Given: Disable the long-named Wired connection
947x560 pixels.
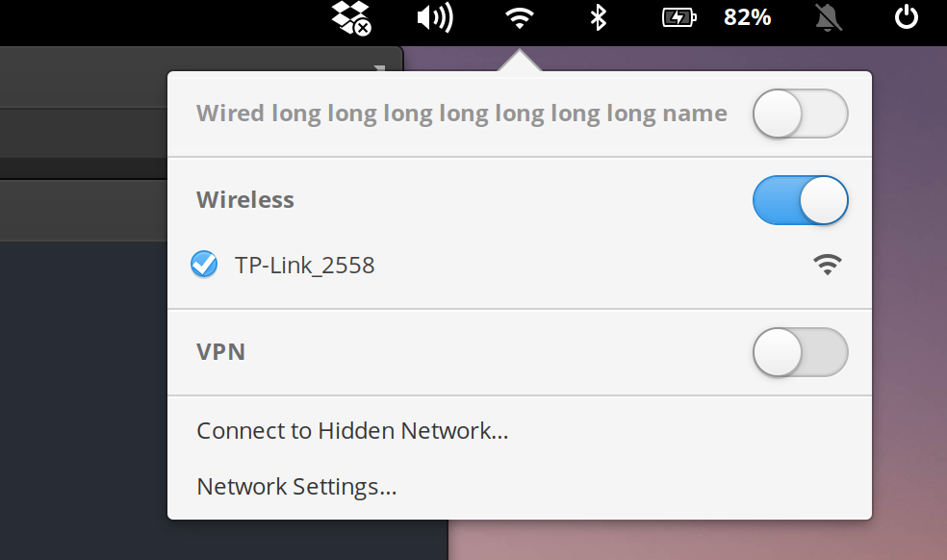Looking at the screenshot, I should (800, 113).
